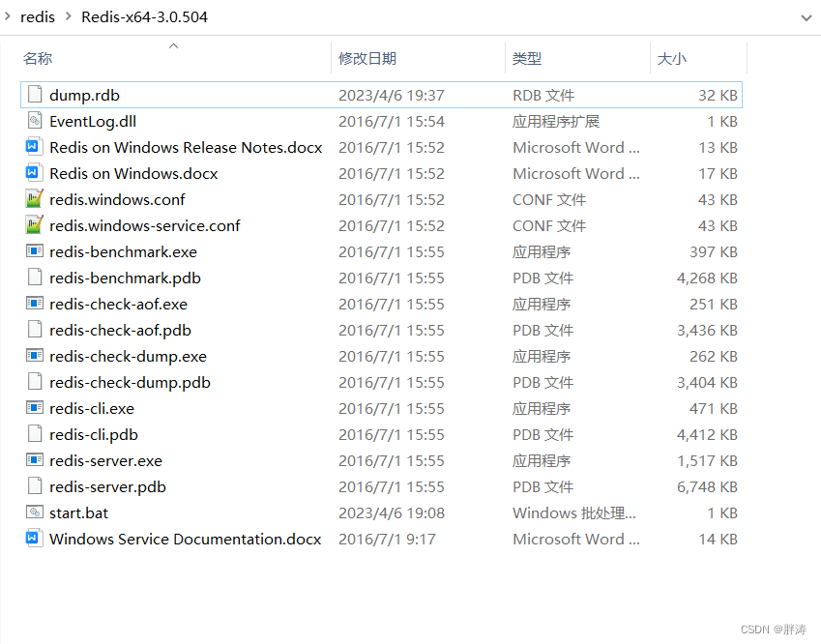The image size is (821, 644).
Task: Click the 397 KB size value
Action: tap(713, 251)
